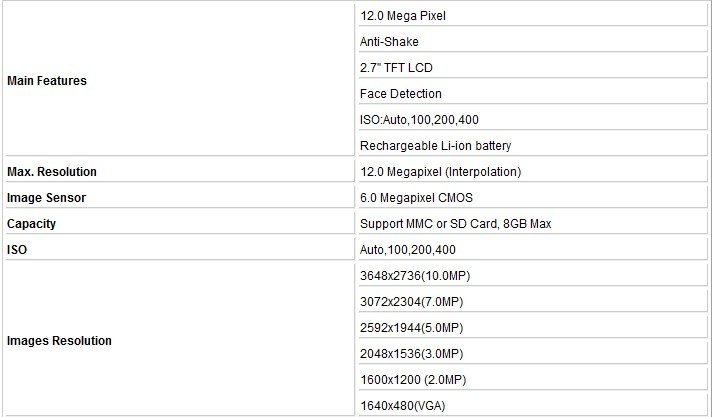This screenshot has height=417, width=713.
Task: Select the Support MMC or SD Card cell
Action: [456, 224]
